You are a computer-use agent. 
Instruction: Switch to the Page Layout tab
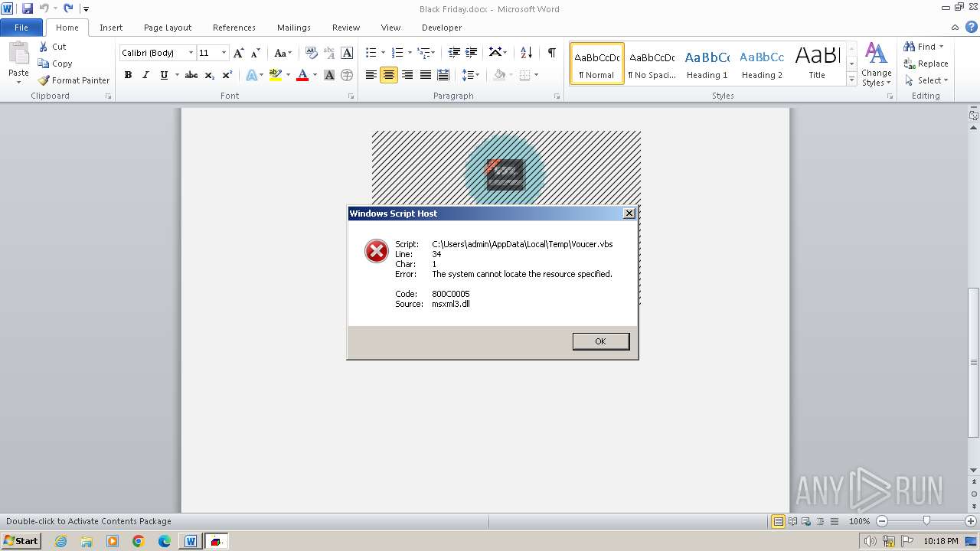pos(168,28)
